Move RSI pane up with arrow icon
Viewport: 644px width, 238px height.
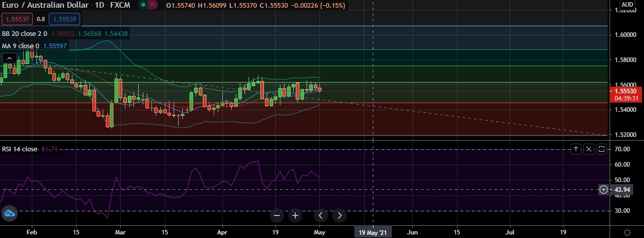(x=576, y=149)
